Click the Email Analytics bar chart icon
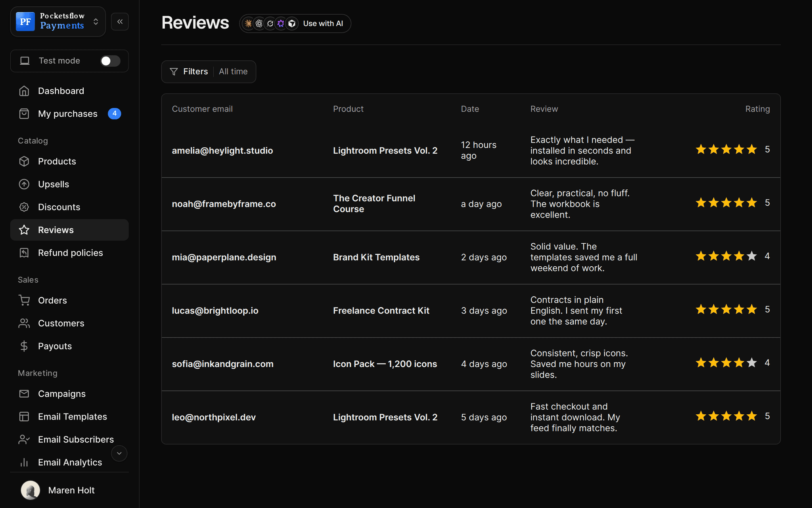Viewport: 812px width, 508px height. click(24, 462)
